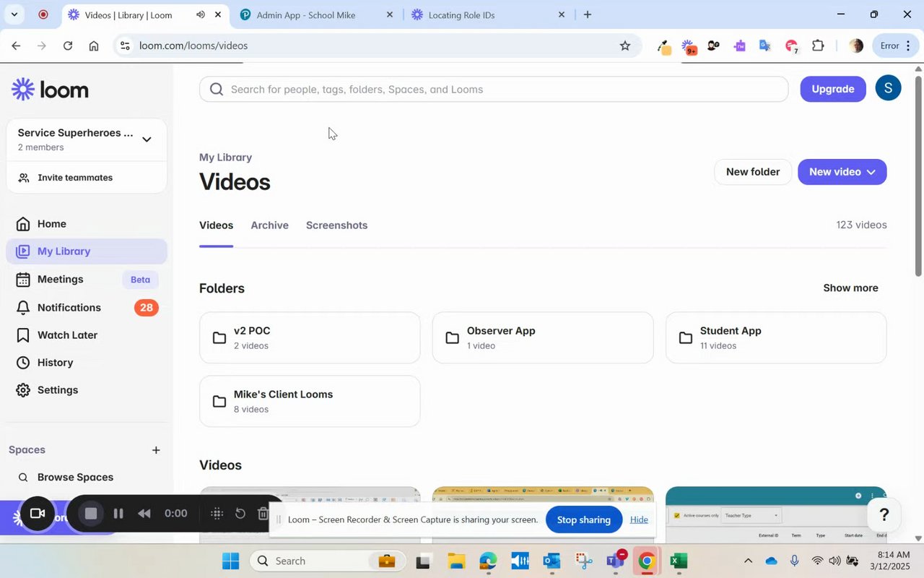
Task: Restart the recording with the circular arrow
Action: [x=240, y=514]
